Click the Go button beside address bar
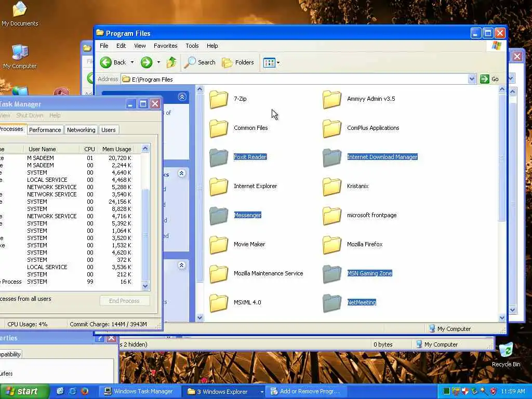Screen dimensions: 532x399 pos(489,79)
